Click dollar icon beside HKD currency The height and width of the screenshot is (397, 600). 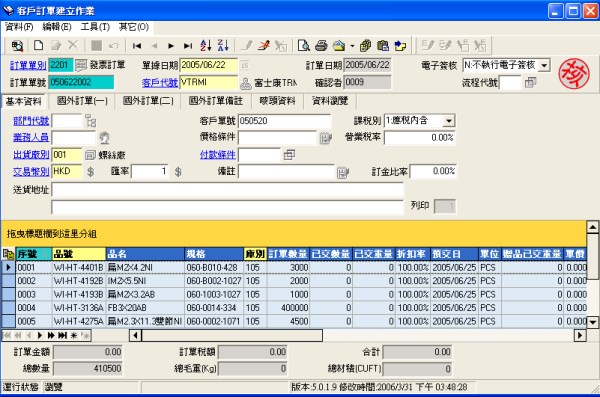click(x=90, y=172)
